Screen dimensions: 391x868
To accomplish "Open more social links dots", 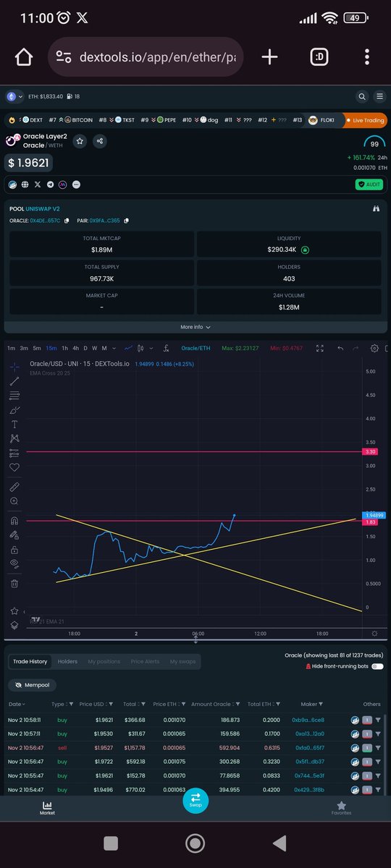I will [77, 184].
